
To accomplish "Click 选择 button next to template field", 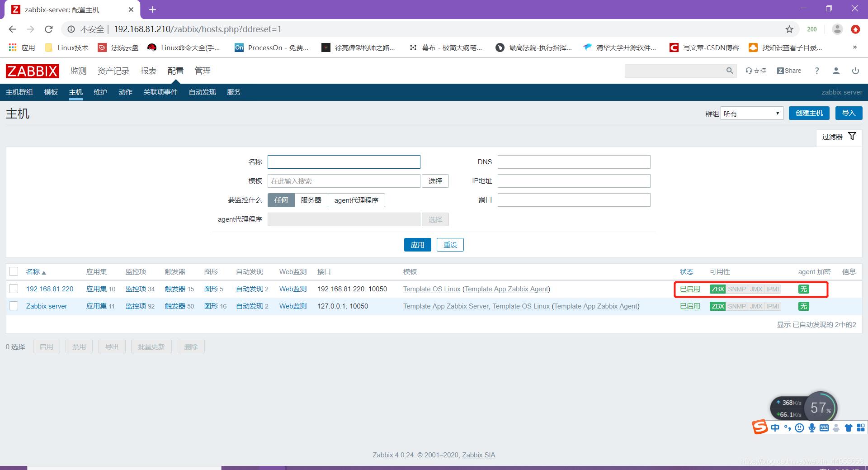I will tap(435, 181).
